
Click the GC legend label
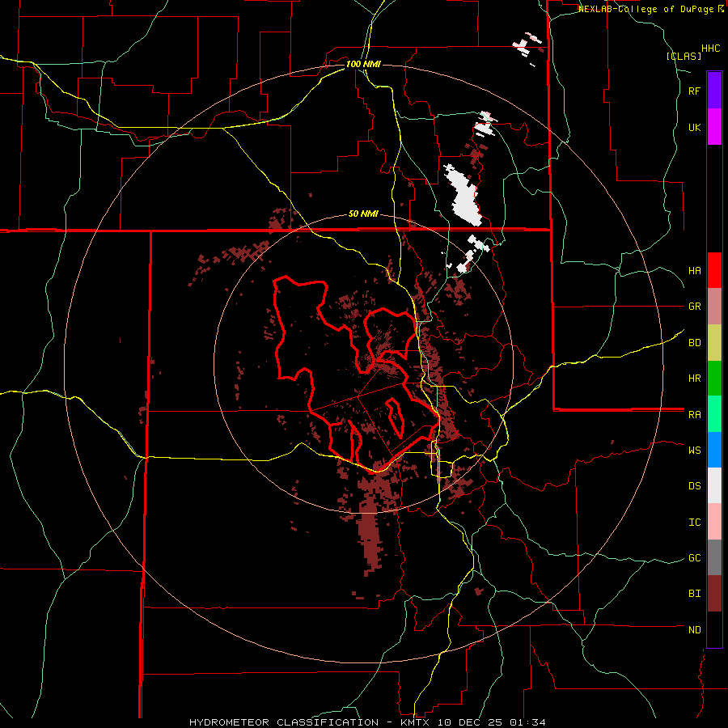(695, 557)
